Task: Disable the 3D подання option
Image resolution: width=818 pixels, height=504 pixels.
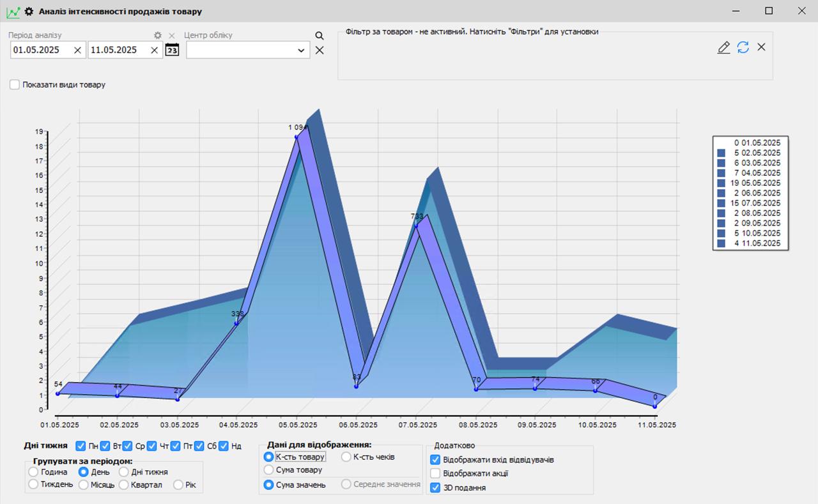Action: point(435,487)
